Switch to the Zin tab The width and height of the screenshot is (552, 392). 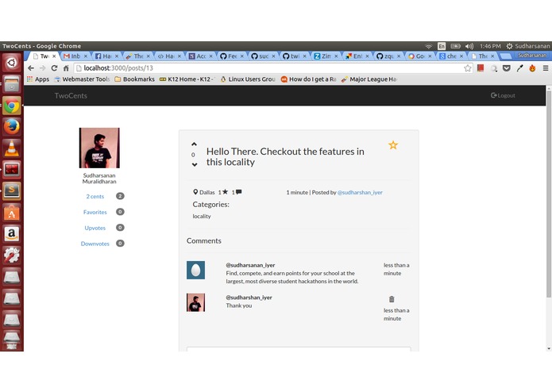tap(325, 56)
